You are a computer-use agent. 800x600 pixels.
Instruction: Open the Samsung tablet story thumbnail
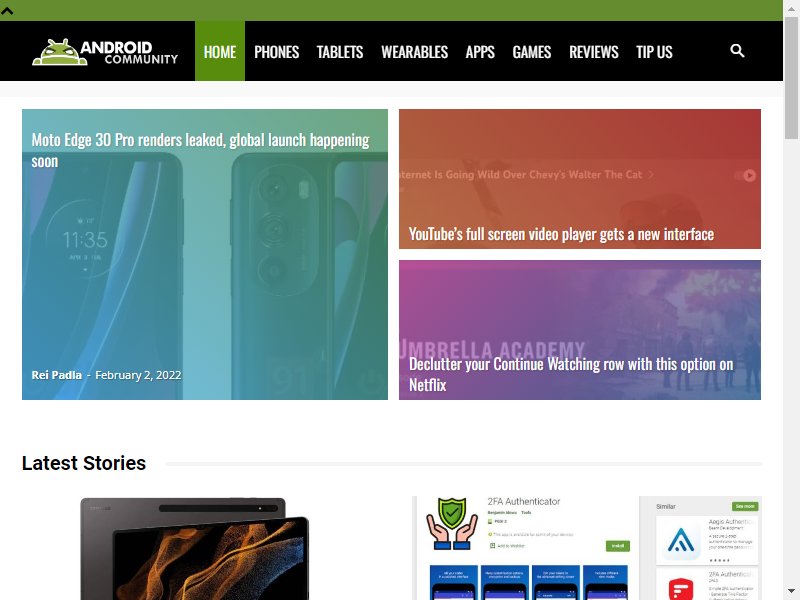(x=195, y=548)
